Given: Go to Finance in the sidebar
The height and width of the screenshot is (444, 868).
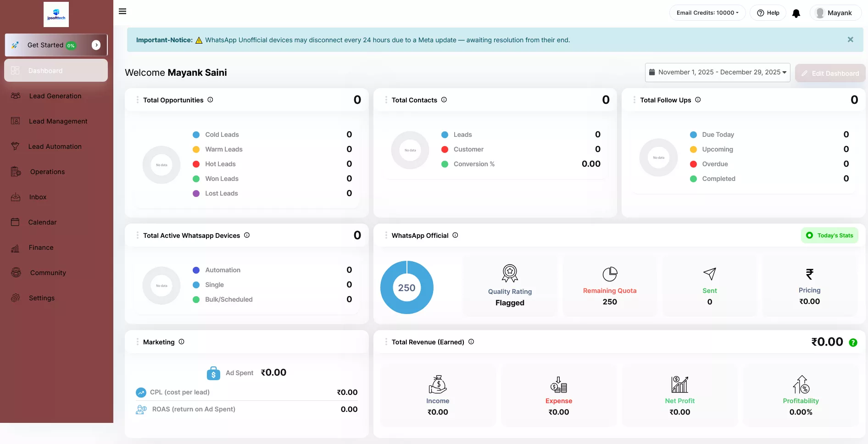Looking at the screenshot, I should coord(41,247).
